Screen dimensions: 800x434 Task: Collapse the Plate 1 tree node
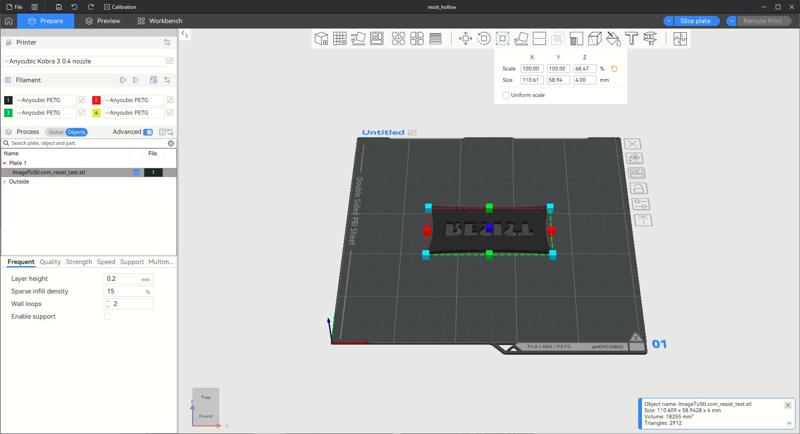click(5, 163)
